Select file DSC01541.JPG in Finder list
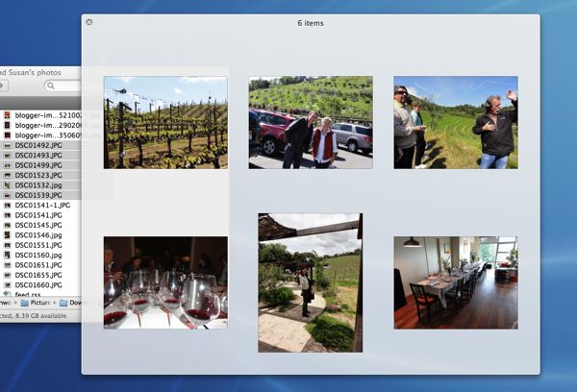 (38, 215)
